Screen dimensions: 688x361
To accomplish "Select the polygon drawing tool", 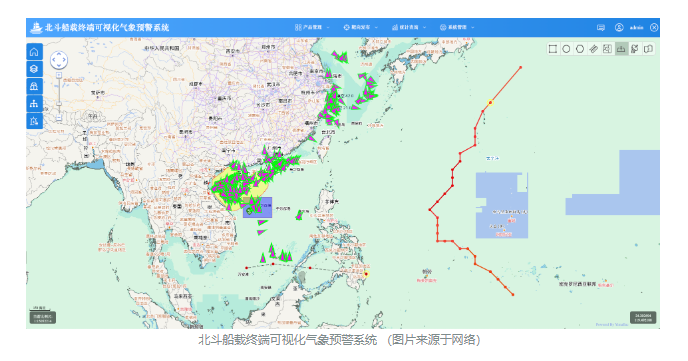I will pyautogui.click(x=580, y=49).
